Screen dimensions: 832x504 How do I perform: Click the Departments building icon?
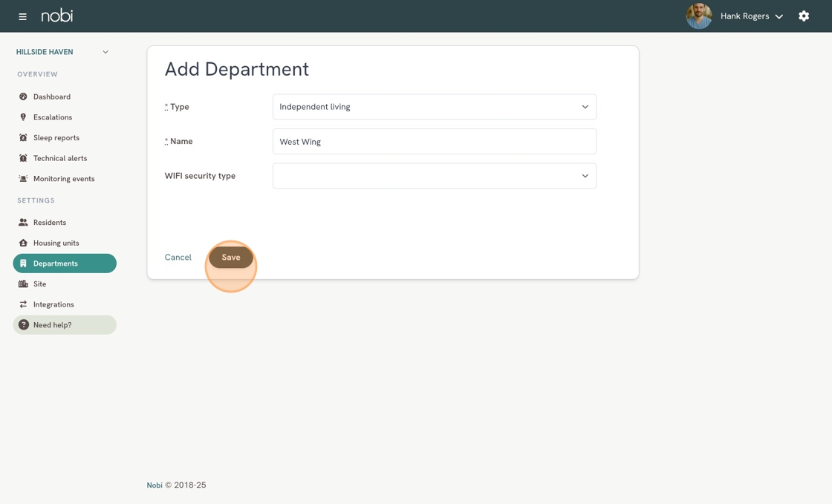[x=23, y=264]
